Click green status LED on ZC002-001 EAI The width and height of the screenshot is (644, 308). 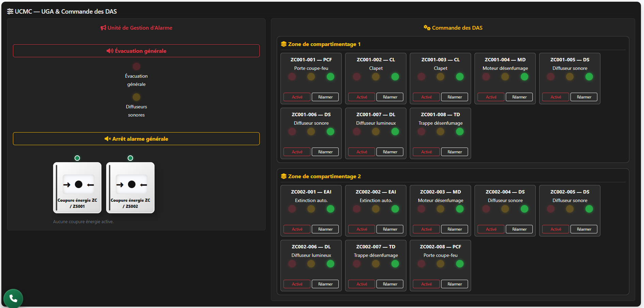coord(331,209)
